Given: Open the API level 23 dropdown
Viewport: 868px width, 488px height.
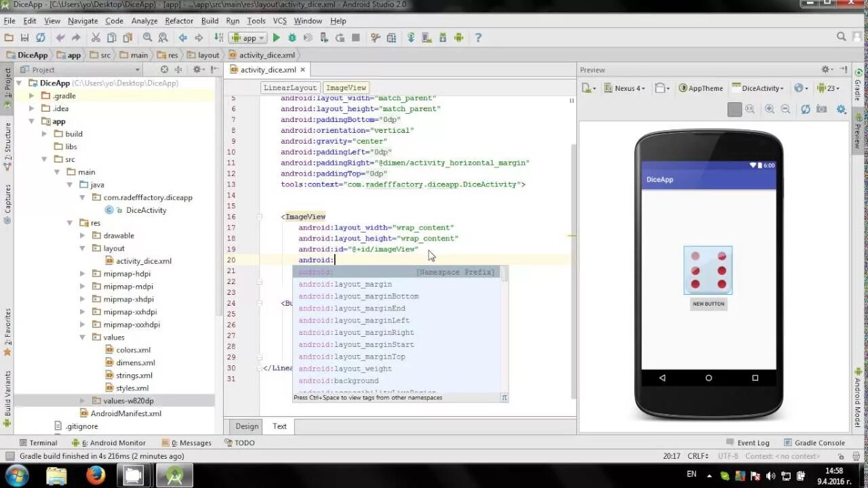Looking at the screenshot, I should pos(828,88).
